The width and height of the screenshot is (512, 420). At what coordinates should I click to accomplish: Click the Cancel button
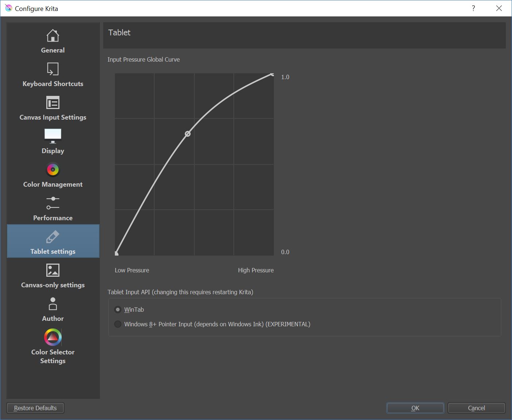(477, 408)
